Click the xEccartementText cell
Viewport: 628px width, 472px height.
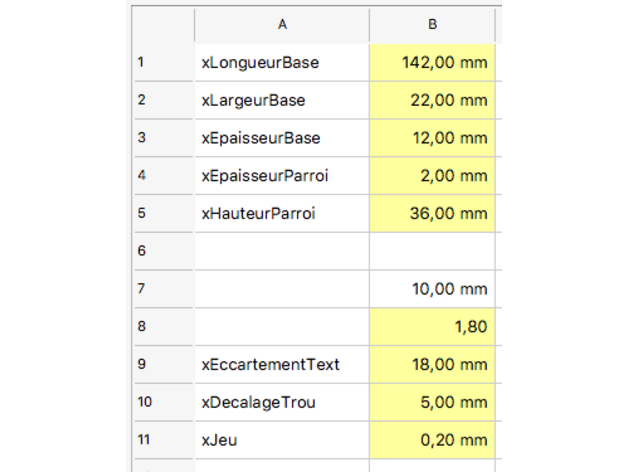coord(282,365)
